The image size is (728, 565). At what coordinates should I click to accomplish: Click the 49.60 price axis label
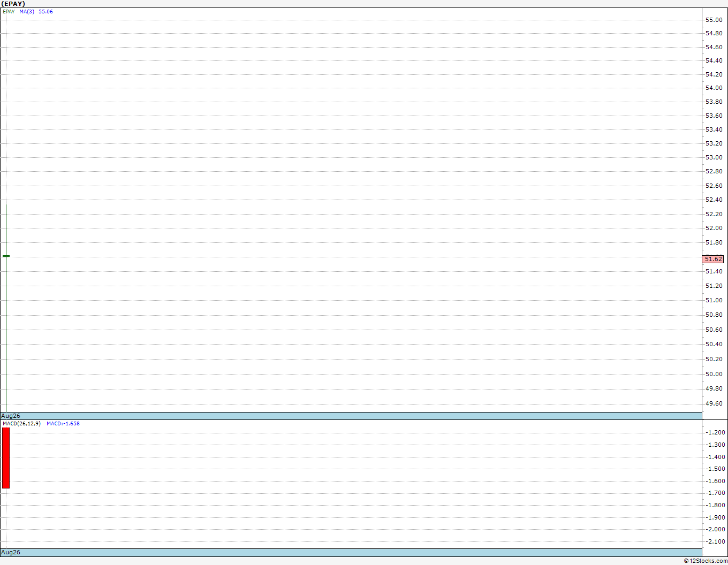pyautogui.click(x=714, y=403)
